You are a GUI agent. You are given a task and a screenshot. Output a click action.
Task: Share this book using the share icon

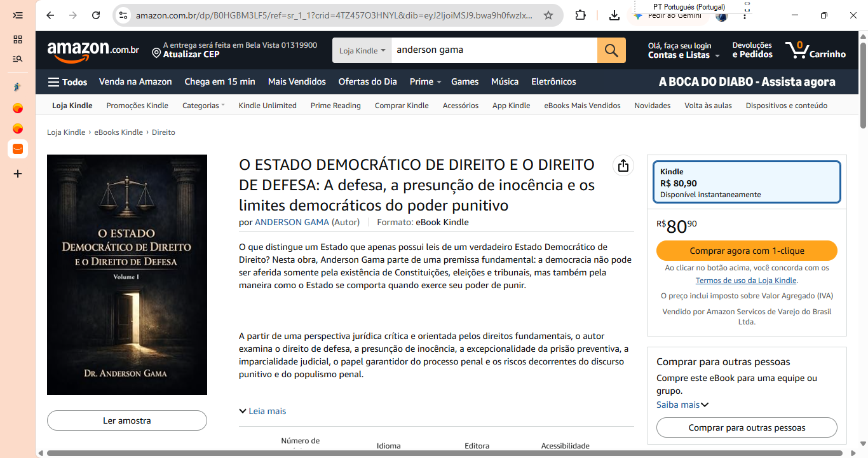pyautogui.click(x=623, y=165)
